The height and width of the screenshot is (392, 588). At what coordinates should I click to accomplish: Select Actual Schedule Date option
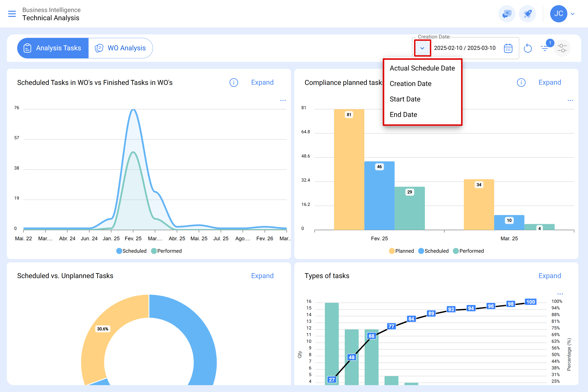[x=422, y=68]
